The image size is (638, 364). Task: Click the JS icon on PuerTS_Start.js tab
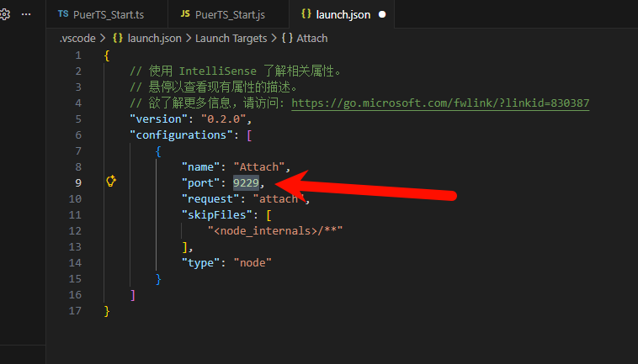[184, 14]
